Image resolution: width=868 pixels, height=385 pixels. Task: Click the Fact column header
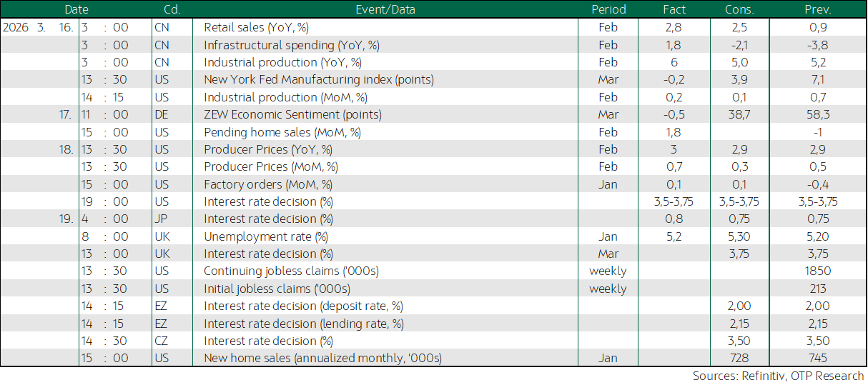pos(674,10)
